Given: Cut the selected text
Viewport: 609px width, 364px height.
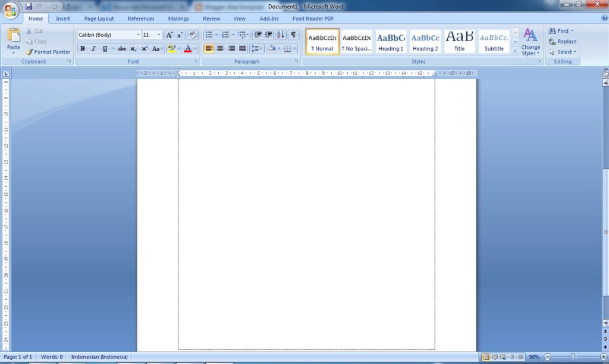Looking at the screenshot, I should click(34, 31).
